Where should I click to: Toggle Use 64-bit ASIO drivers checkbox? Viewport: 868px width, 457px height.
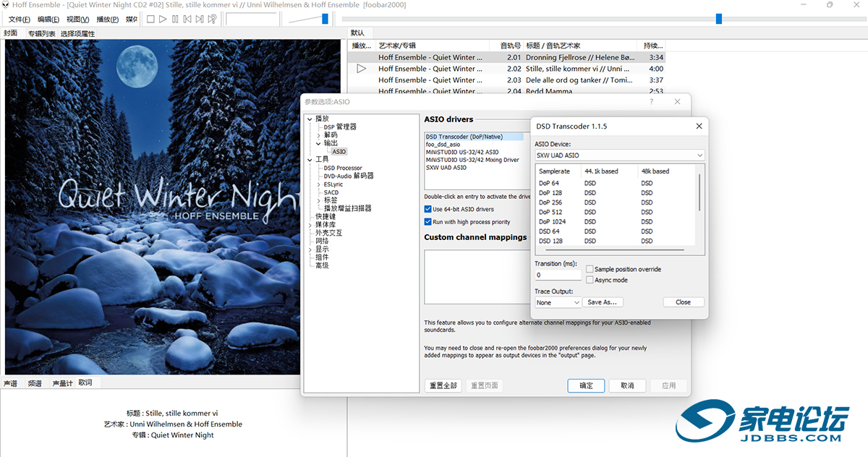point(427,210)
